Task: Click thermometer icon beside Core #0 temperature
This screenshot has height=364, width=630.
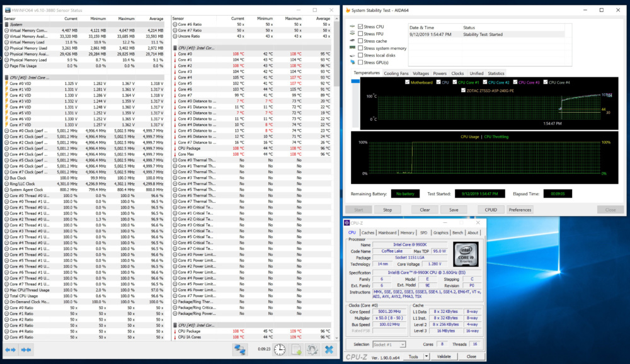Action: 175,54
